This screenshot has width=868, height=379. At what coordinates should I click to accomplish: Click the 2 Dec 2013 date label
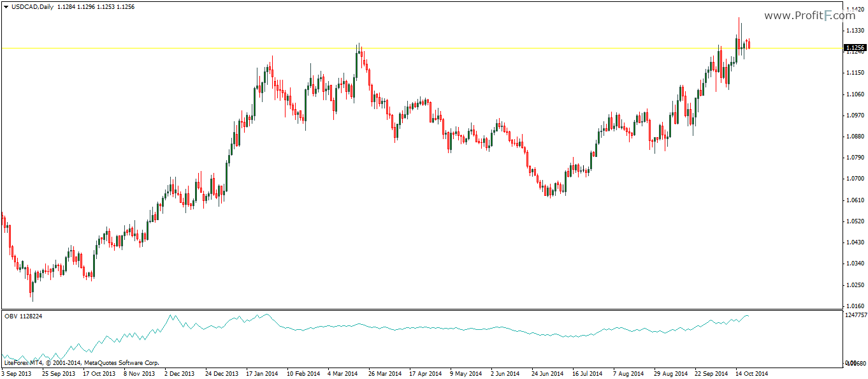pyautogui.click(x=181, y=374)
